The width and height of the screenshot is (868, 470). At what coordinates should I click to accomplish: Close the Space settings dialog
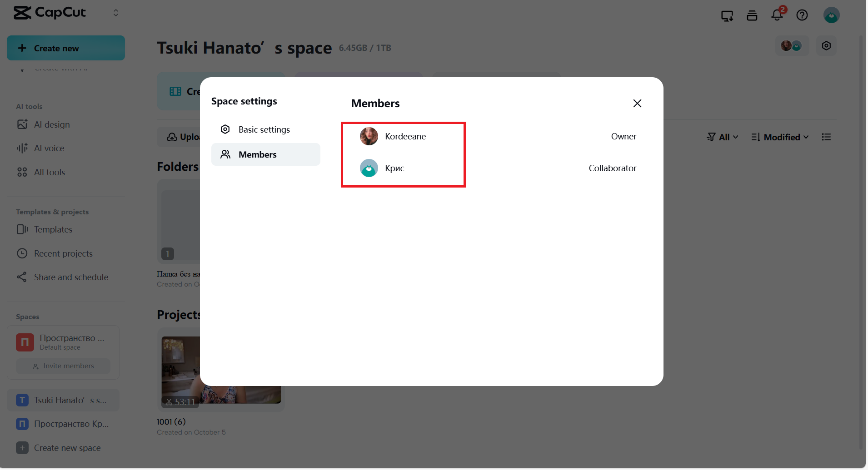(x=637, y=104)
